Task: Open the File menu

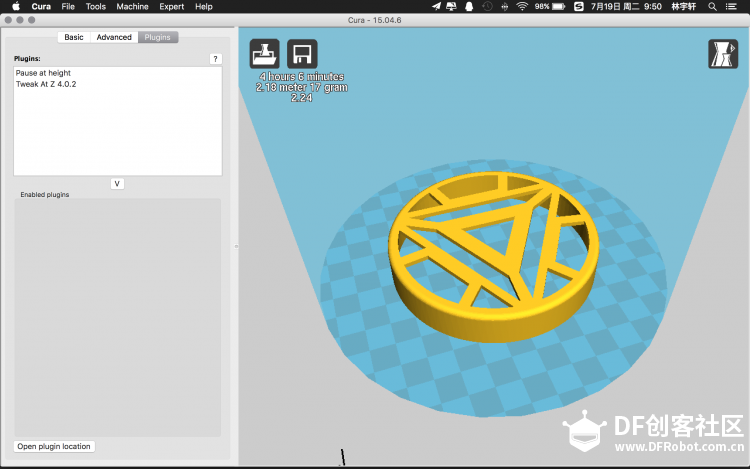Action: click(68, 7)
